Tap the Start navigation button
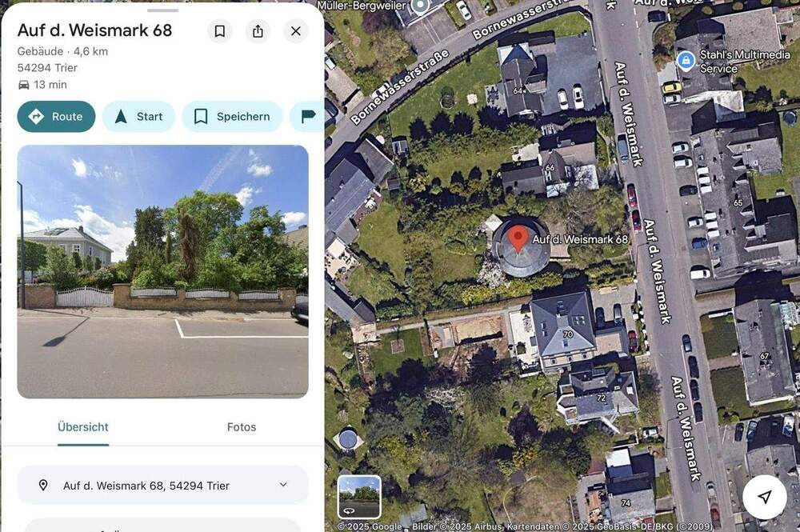Screen dimensions: 800x532 (138, 116)
